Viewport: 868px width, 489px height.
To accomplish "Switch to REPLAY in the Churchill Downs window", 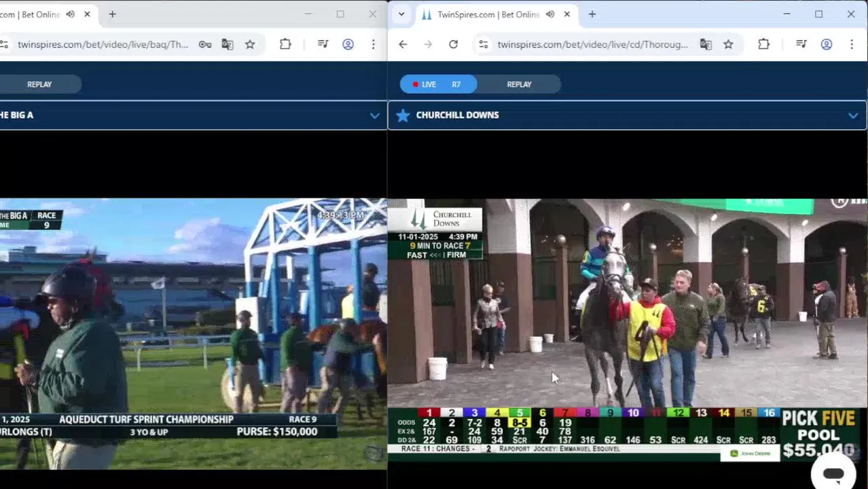I will (x=519, y=84).
